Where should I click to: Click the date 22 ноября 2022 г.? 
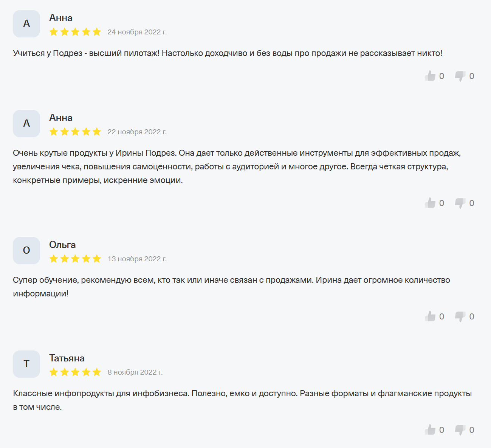pyautogui.click(x=137, y=132)
